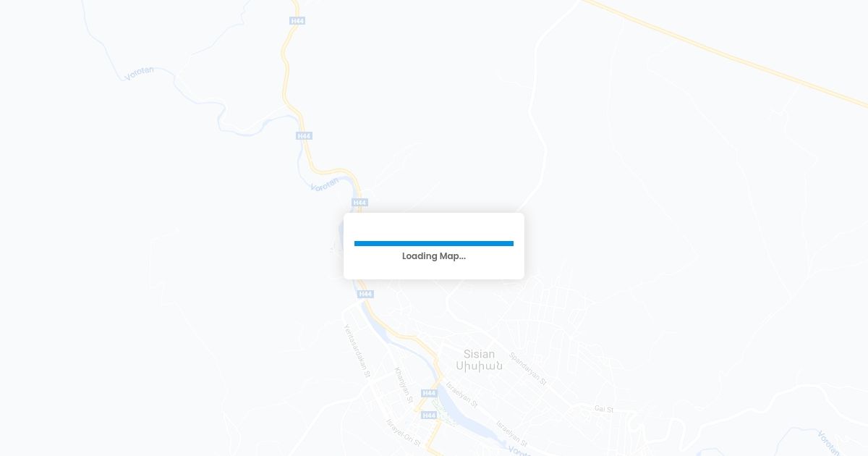Screen dimensions: 868x456
Task: Click the lowest H44 shield near Israyel-Ori St
Action: point(429,415)
